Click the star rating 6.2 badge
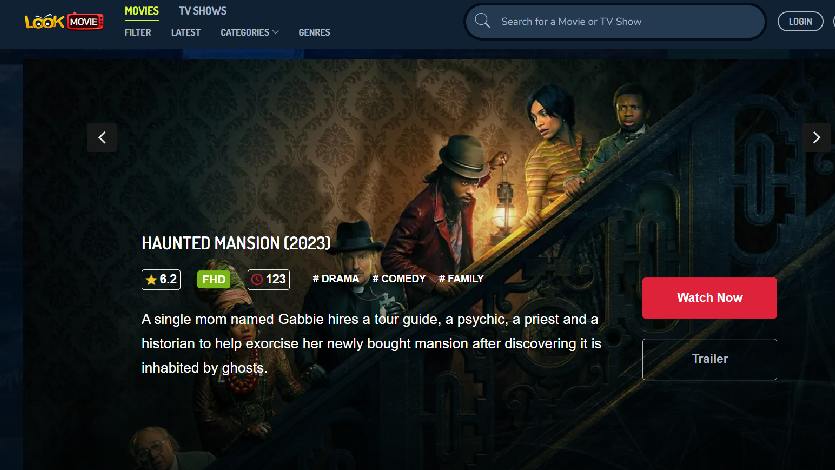835x470 pixels. tap(161, 279)
